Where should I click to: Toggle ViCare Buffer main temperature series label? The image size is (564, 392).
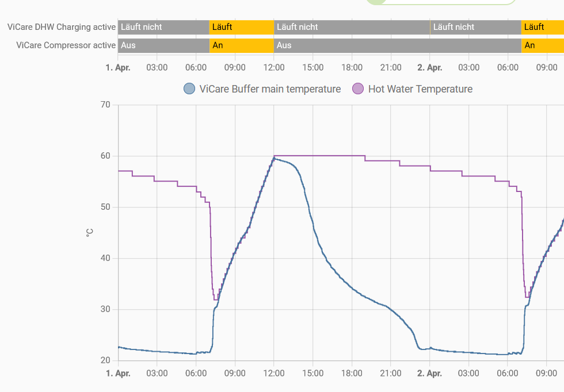pos(270,89)
